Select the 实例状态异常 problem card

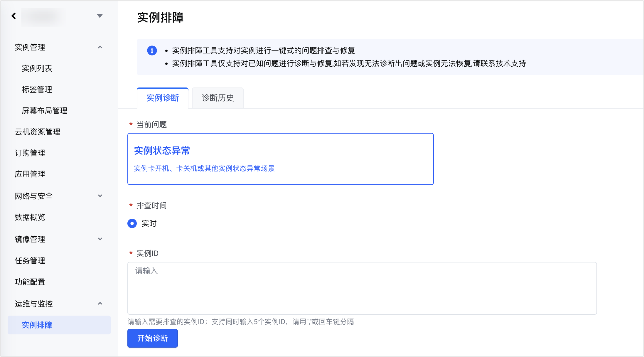pyautogui.click(x=280, y=159)
